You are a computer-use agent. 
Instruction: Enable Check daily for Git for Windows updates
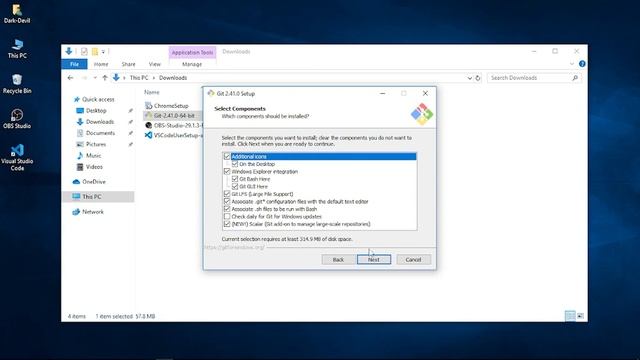227,216
